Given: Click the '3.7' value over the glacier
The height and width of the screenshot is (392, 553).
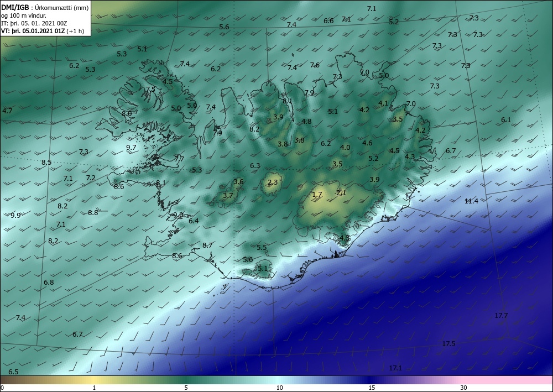Looking at the screenshot, I should (228, 195).
